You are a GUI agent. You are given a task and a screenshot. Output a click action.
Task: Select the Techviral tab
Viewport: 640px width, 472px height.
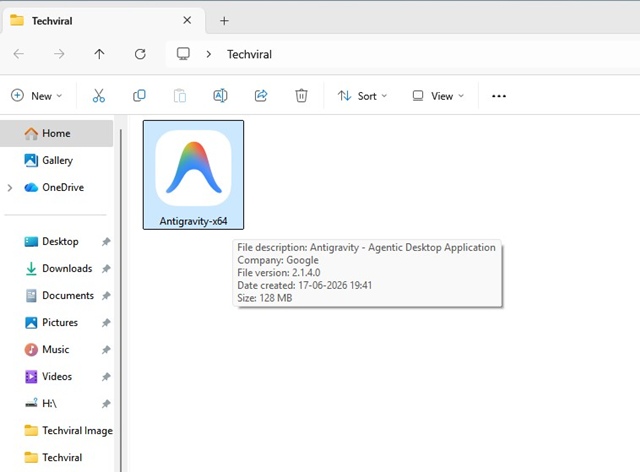(x=104, y=21)
